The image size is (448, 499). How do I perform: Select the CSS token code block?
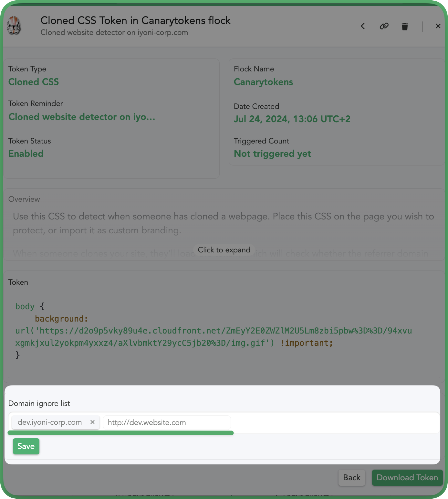(214, 331)
